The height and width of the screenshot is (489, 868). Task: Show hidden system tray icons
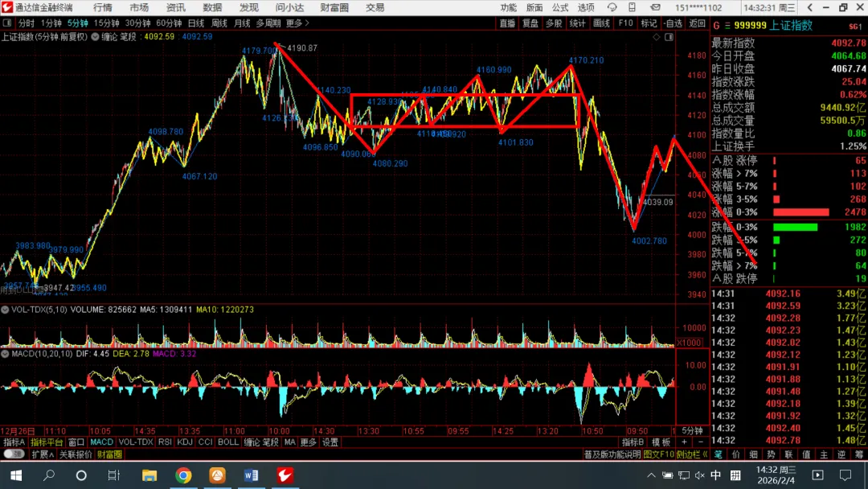[651, 475]
